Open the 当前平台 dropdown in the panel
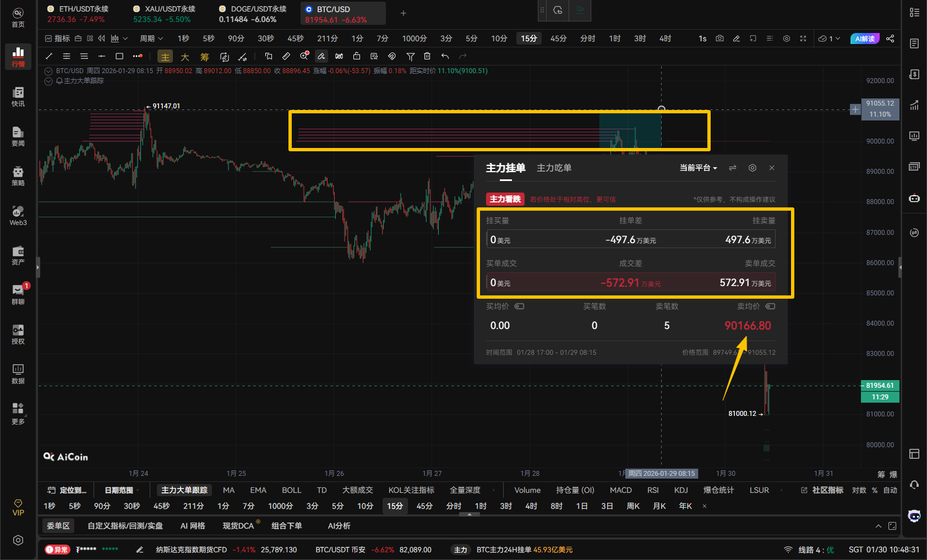This screenshot has height=560, width=927. pos(699,168)
